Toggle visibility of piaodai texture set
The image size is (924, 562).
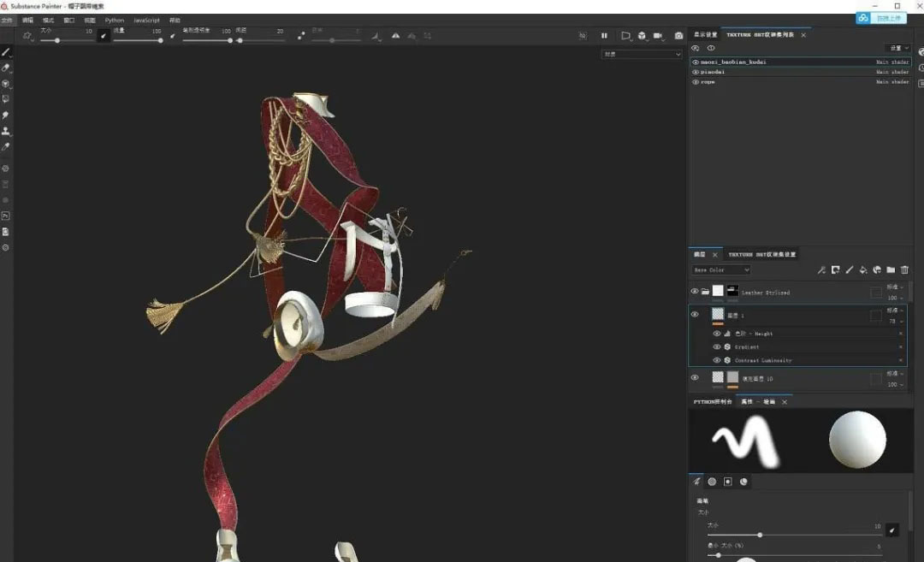tap(696, 72)
